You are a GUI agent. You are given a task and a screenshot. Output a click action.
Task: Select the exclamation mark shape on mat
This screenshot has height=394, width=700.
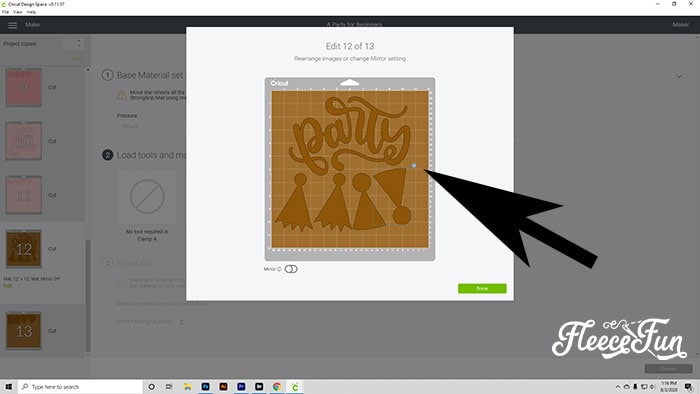[x=394, y=196]
